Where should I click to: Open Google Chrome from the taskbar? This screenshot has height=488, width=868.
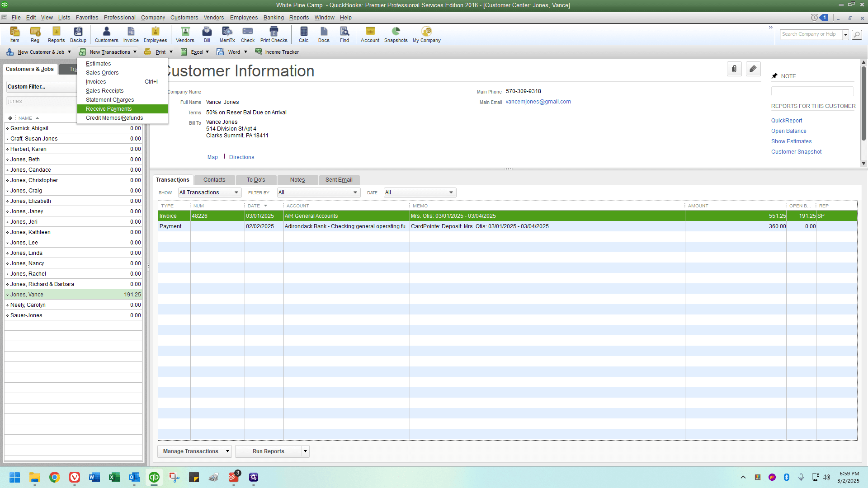point(55,477)
